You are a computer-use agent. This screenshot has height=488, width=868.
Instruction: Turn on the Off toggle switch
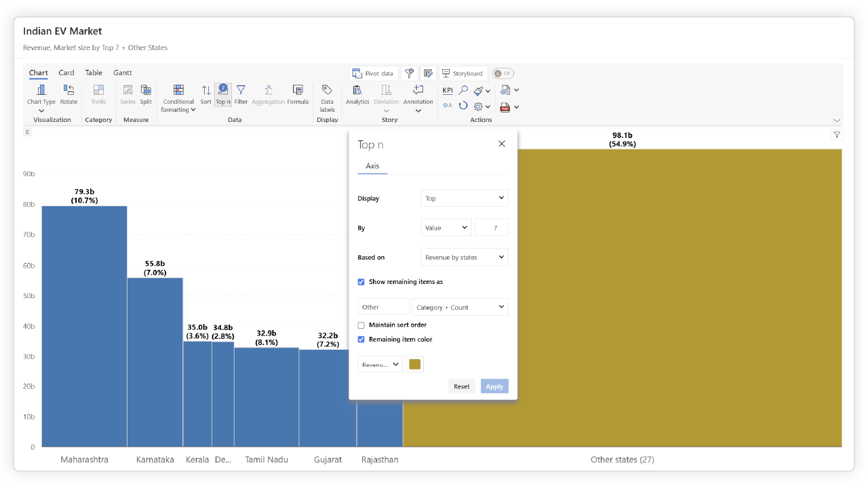click(502, 73)
